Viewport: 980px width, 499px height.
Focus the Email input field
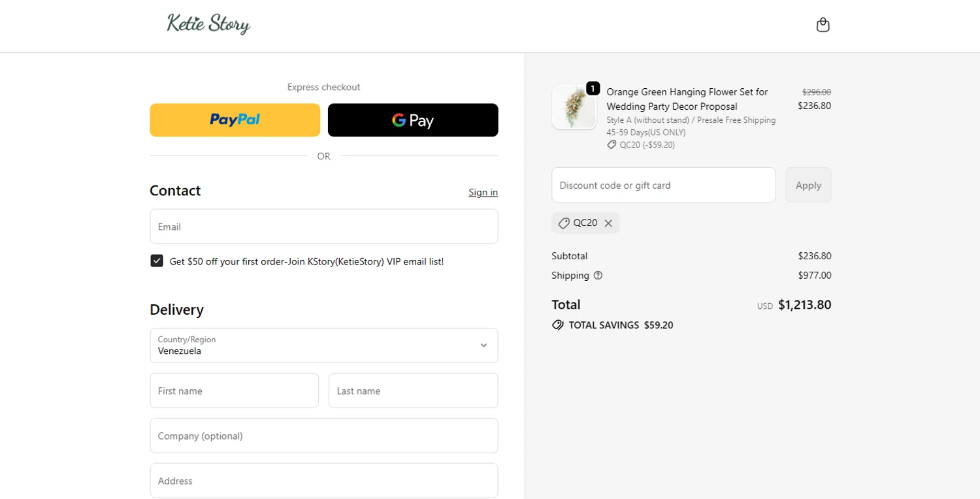click(324, 227)
